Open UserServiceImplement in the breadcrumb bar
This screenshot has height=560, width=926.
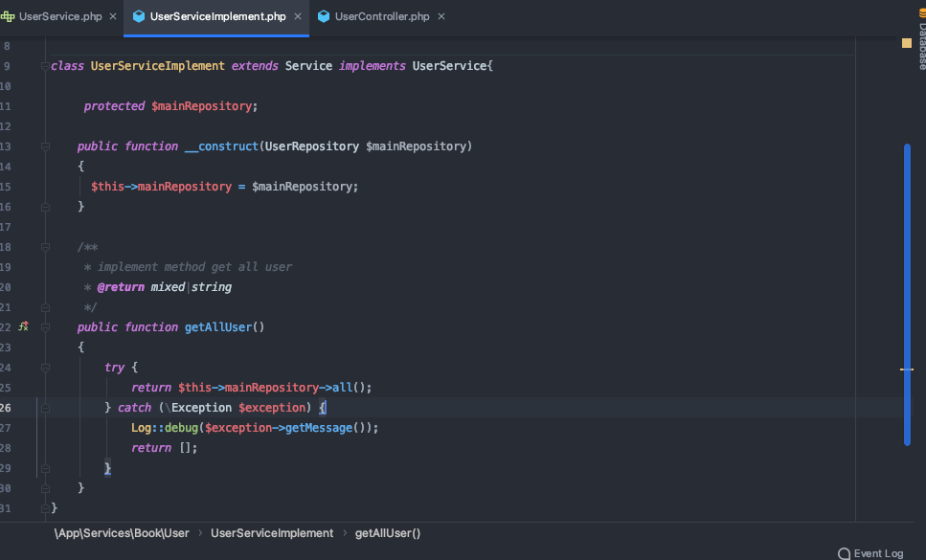271,533
